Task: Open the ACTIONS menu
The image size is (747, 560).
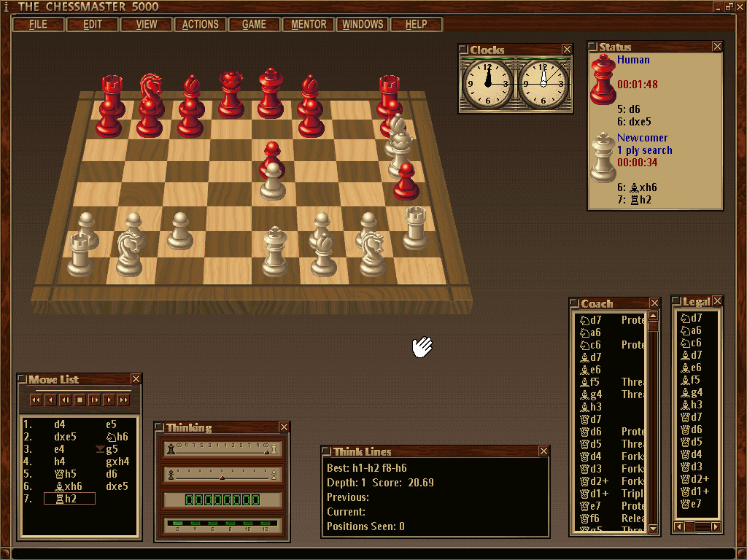Action: click(200, 24)
